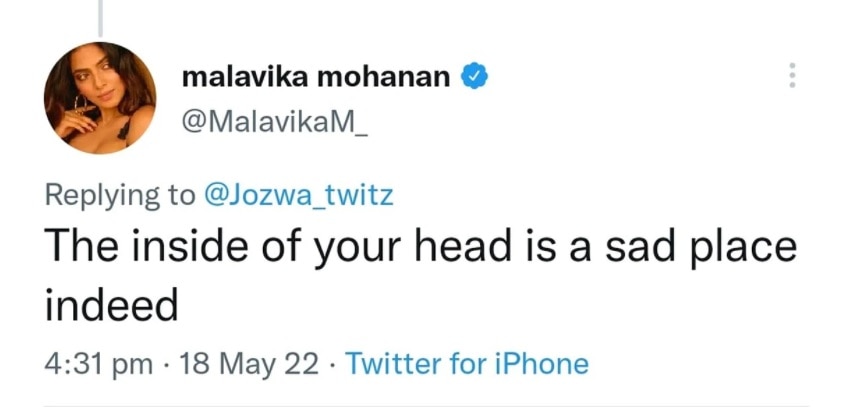
Task: Open malavika mohanan's profile picture
Action: point(100,98)
